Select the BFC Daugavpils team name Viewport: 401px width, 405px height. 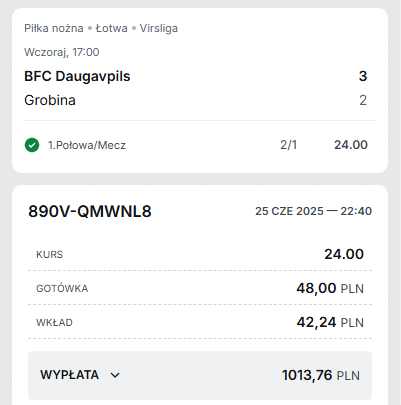pyautogui.click(x=77, y=76)
